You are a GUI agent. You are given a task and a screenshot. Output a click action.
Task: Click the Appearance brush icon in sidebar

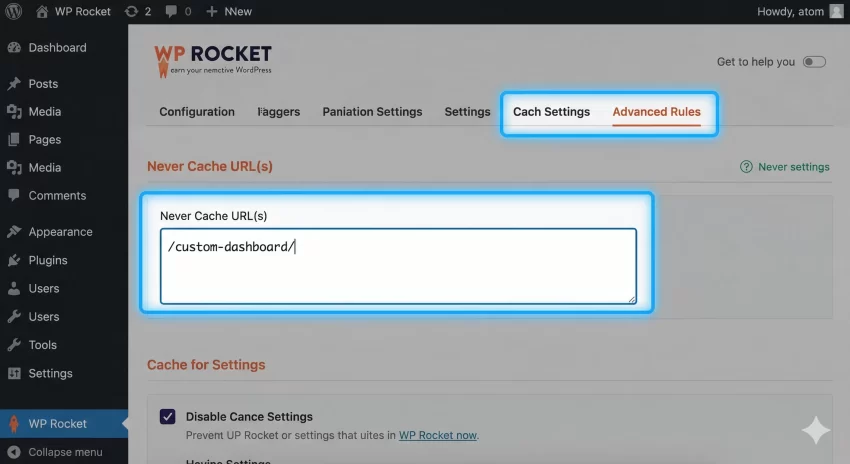pos(14,231)
